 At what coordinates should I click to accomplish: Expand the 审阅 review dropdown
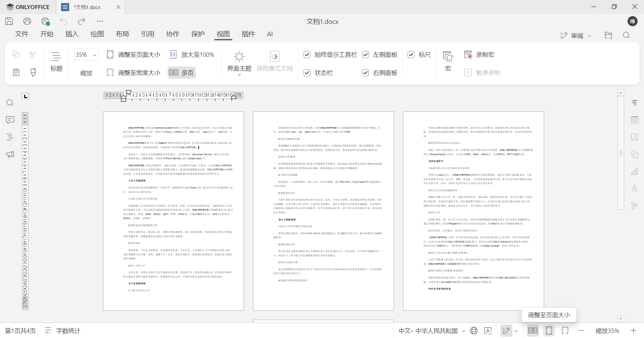[x=590, y=35]
